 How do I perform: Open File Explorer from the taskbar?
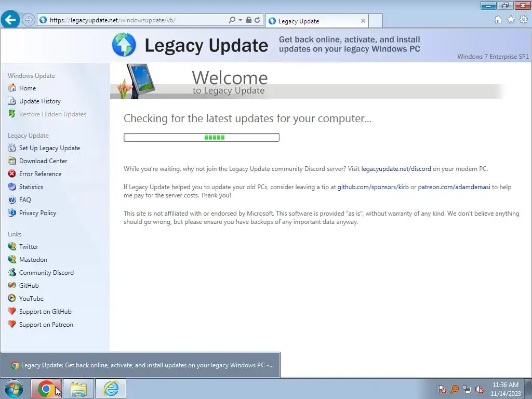(78, 389)
